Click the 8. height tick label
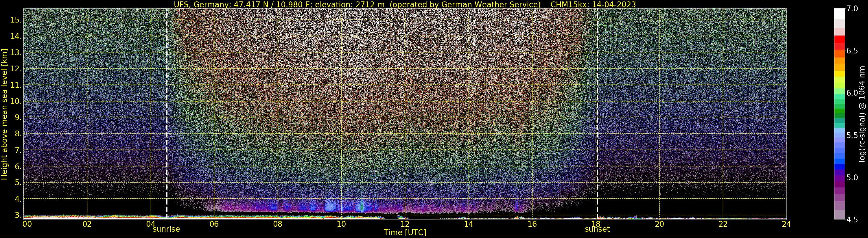868x238 pixels. point(18,134)
